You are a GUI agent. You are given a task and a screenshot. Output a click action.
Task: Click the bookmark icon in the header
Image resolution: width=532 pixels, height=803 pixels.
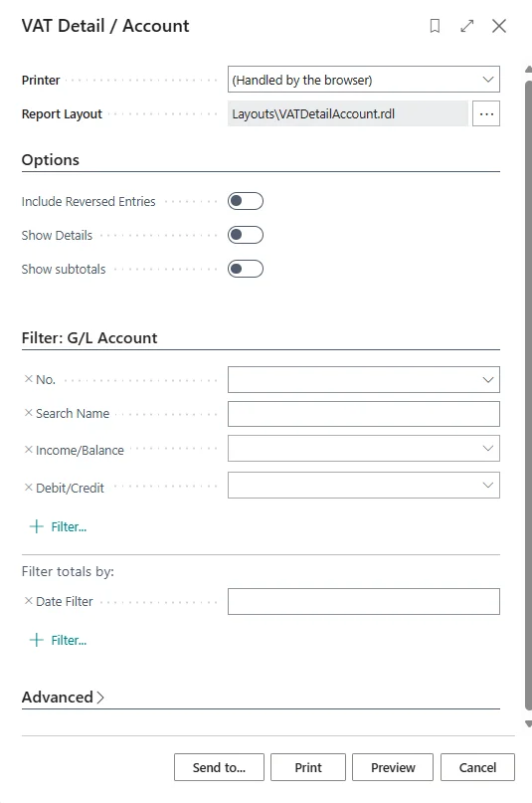point(435,26)
